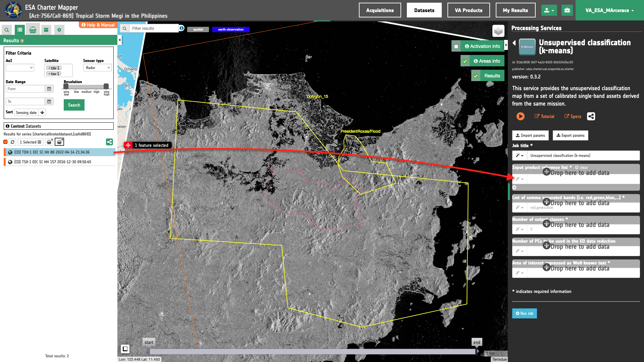Click the add item plus under Input product list

pos(514,187)
